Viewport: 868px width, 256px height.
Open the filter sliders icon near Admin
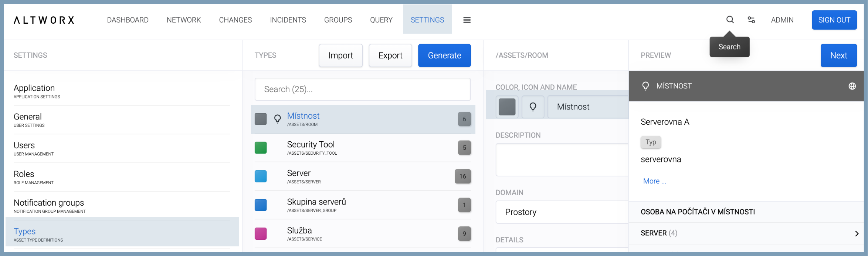coord(751,20)
